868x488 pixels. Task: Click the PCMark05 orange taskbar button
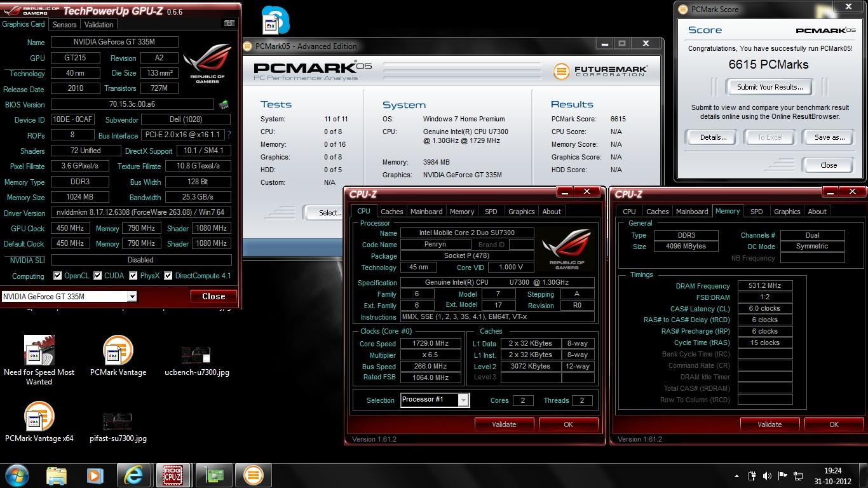click(x=253, y=475)
